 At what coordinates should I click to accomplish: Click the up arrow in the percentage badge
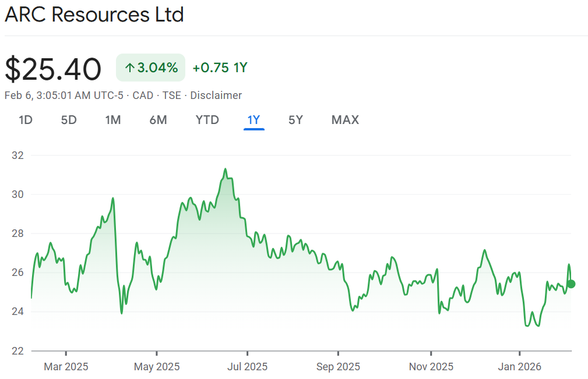pyautogui.click(x=129, y=68)
